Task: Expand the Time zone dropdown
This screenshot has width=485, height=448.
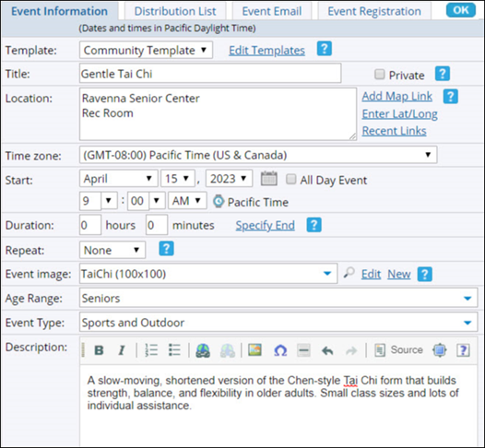Action: [258, 155]
